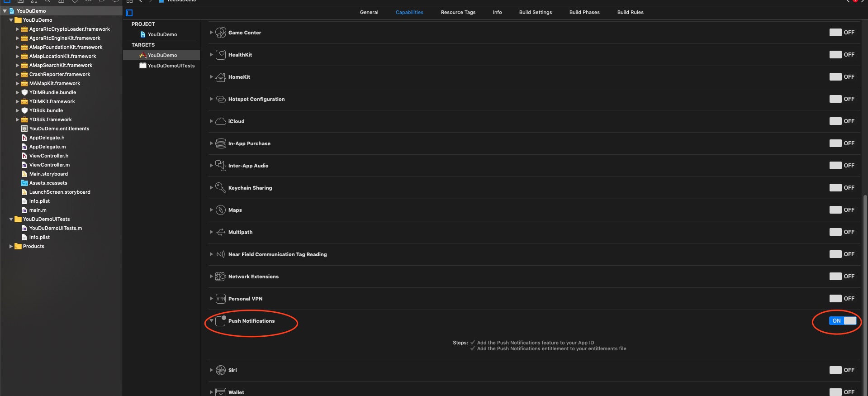Select the Hotspot Configuration label
This screenshot has width=868, height=396.
click(256, 99)
